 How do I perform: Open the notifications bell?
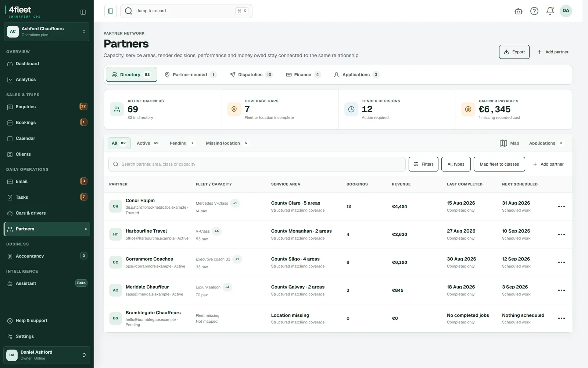click(550, 11)
